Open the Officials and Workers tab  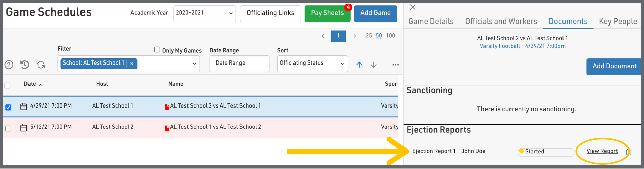click(x=501, y=22)
